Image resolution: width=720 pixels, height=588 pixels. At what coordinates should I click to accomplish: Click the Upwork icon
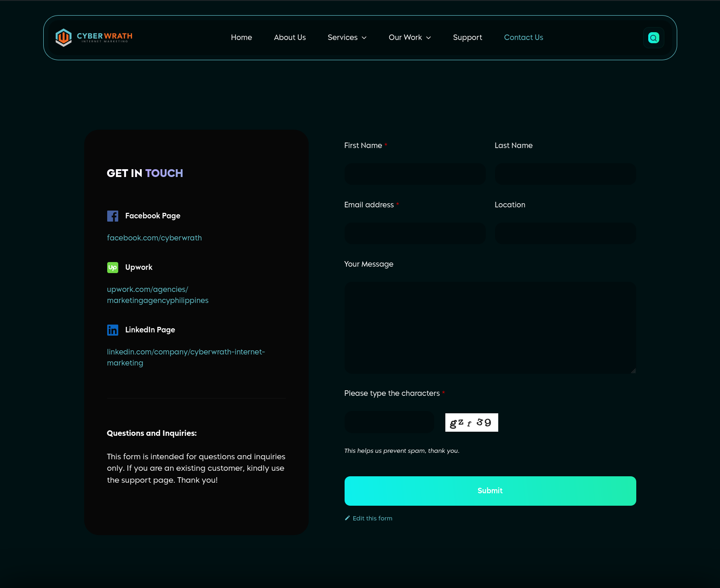(x=113, y=268)
